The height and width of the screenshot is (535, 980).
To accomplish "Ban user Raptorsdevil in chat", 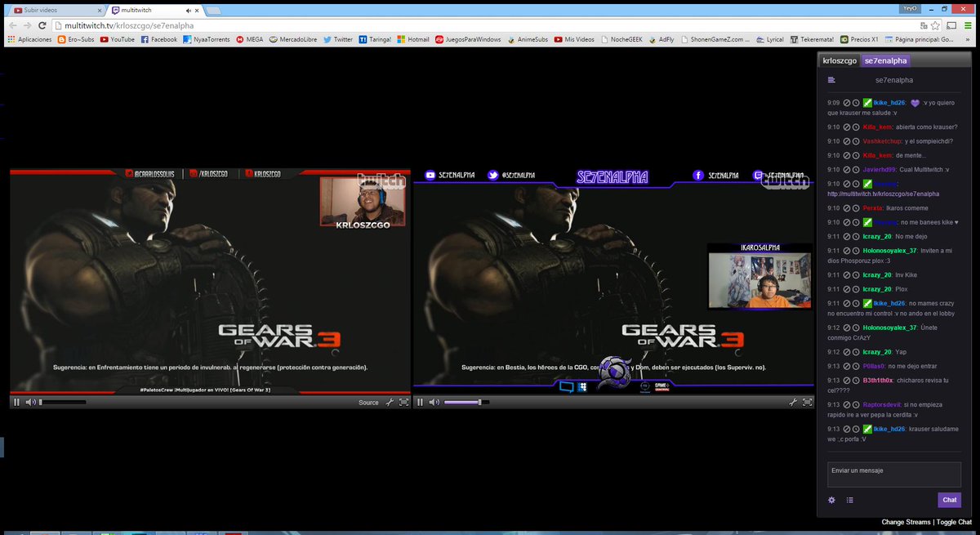I will tap(848, 404).
